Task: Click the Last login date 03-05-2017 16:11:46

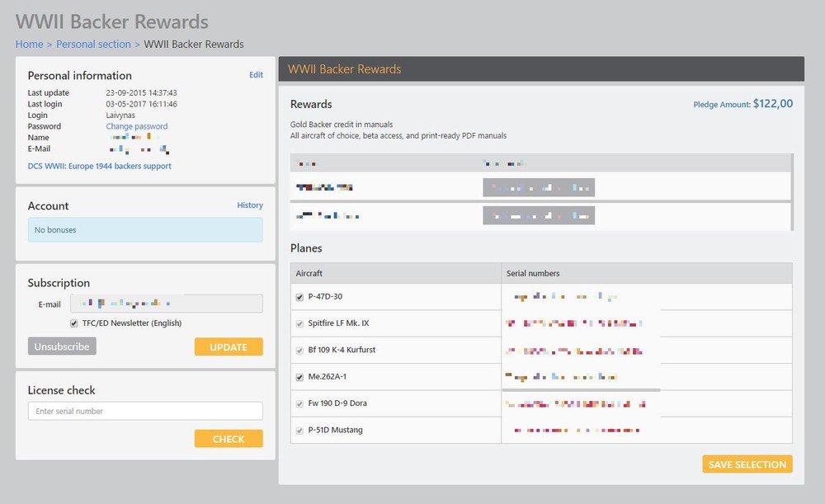Action: click(x=142, y=104)
